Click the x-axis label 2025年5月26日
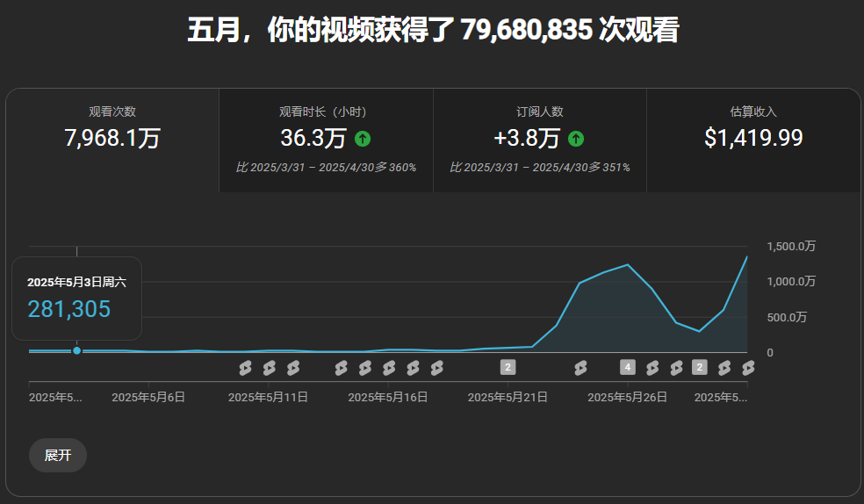The height and width of the screenshot is (504, 864). pos(627,397)
